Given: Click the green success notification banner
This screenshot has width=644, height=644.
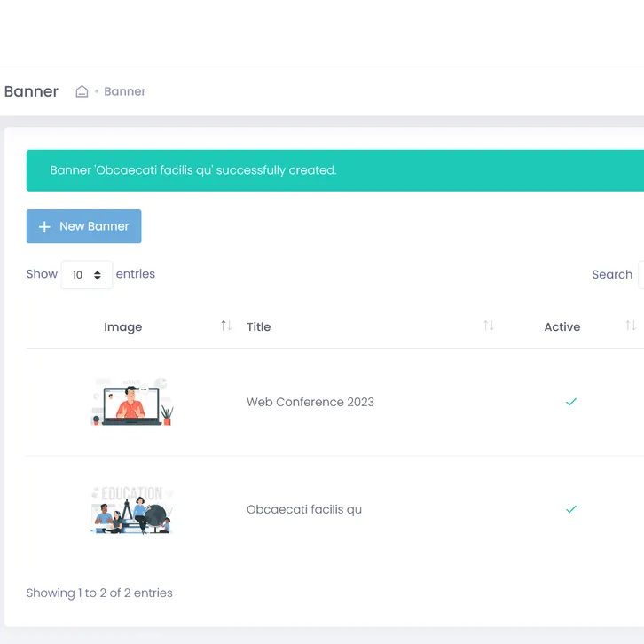Looking at the screenshot, I should pos(335,170).
